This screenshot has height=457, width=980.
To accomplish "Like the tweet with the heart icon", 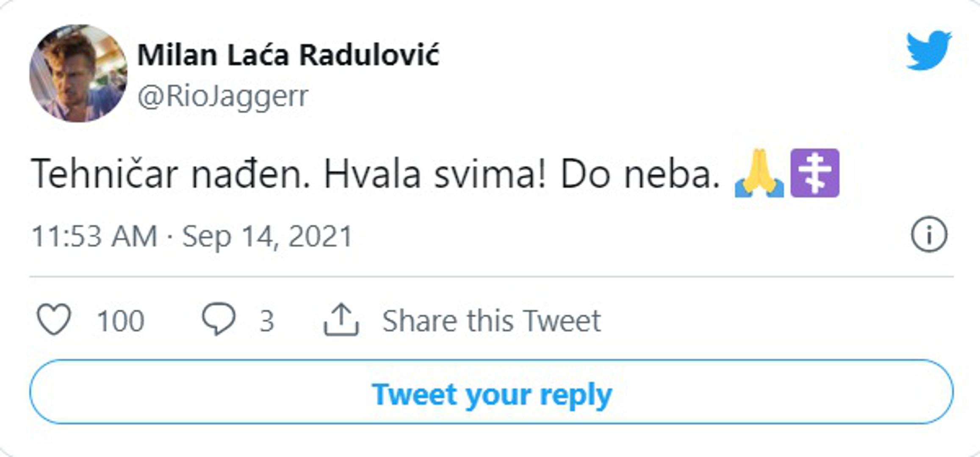I will tap(54, 320).
